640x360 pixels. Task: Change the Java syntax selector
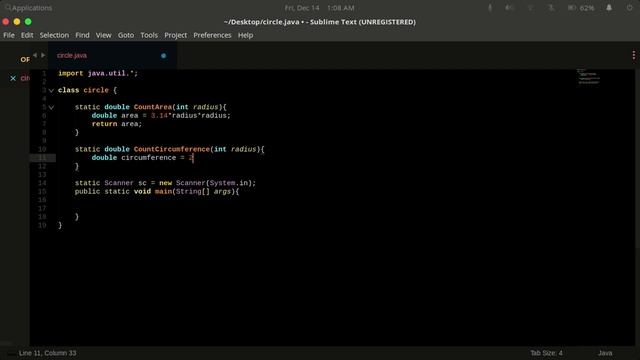coord(605,353)
